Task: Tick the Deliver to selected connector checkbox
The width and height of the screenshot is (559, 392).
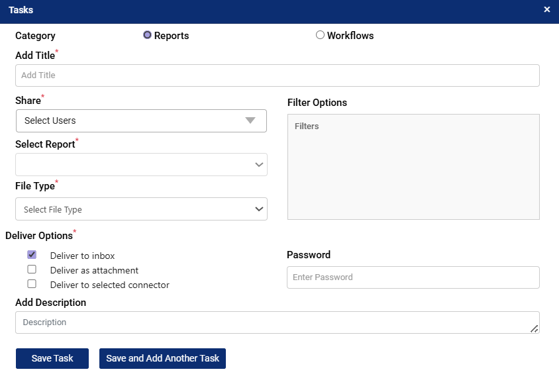Action: [x=32, y=284]
